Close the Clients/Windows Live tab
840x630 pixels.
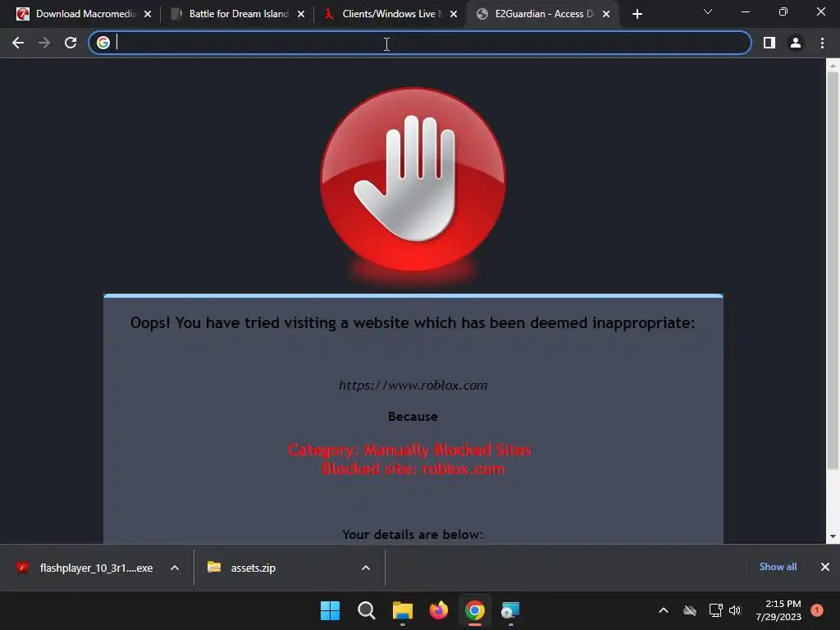(x=454, y=15)
